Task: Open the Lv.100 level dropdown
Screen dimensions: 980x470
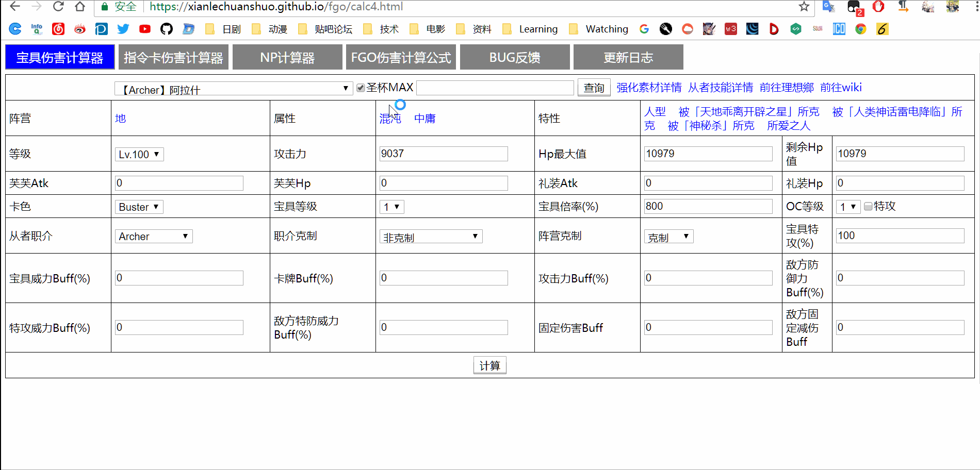Action: [x=139, y=154]
